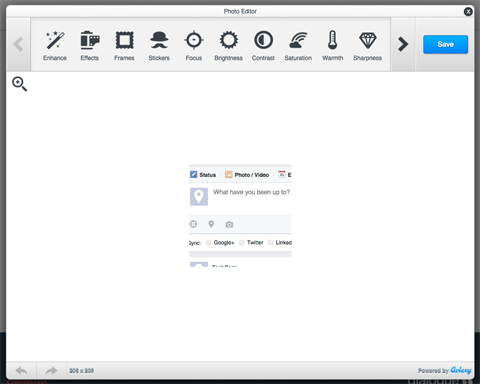Select the Enhance magic wand tool
The image size is (480, 384).
pyautogui.click(x=55, y=45)
